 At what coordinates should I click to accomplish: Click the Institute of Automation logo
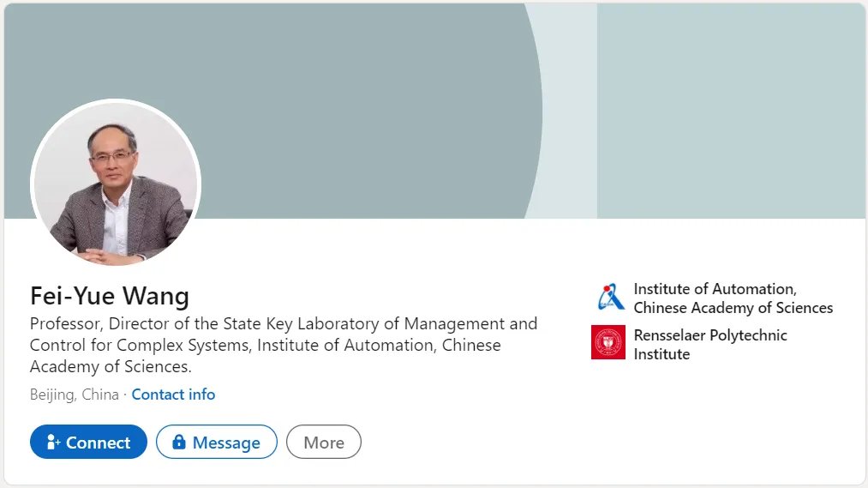click(x=609, y=298)
